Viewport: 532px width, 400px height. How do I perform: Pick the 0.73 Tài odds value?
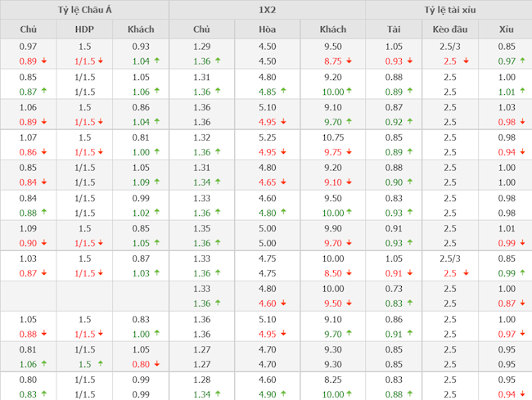394,289
